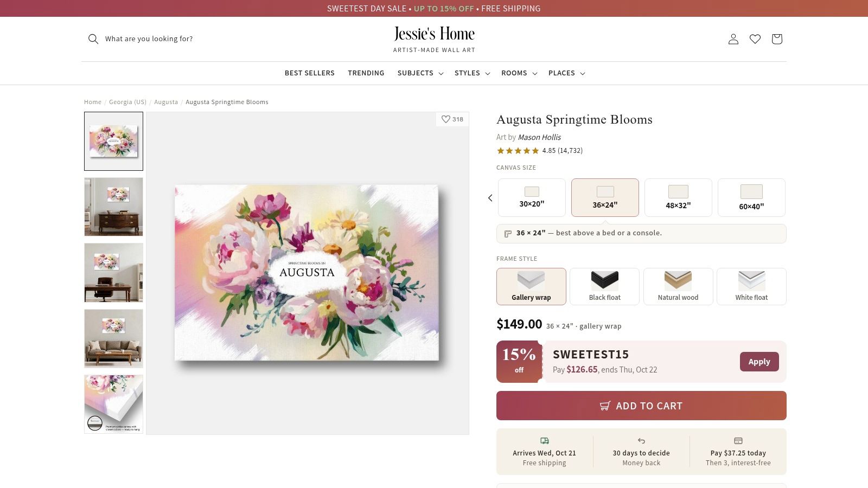
Task: Expand the SUBJECTS menu
Action: (420, 73)
